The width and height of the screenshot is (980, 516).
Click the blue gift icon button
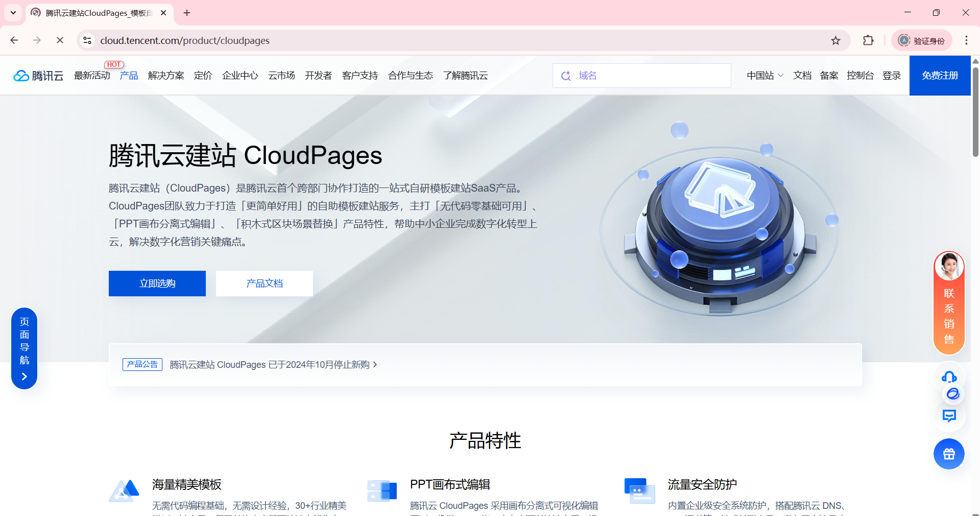click(949, 454)
